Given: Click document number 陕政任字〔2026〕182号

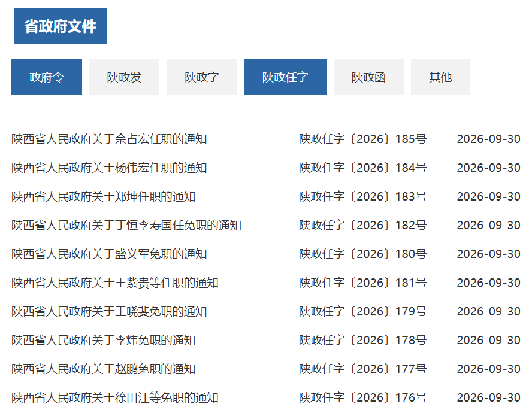Looking at the screenshot, I should [x=362, y=226].
